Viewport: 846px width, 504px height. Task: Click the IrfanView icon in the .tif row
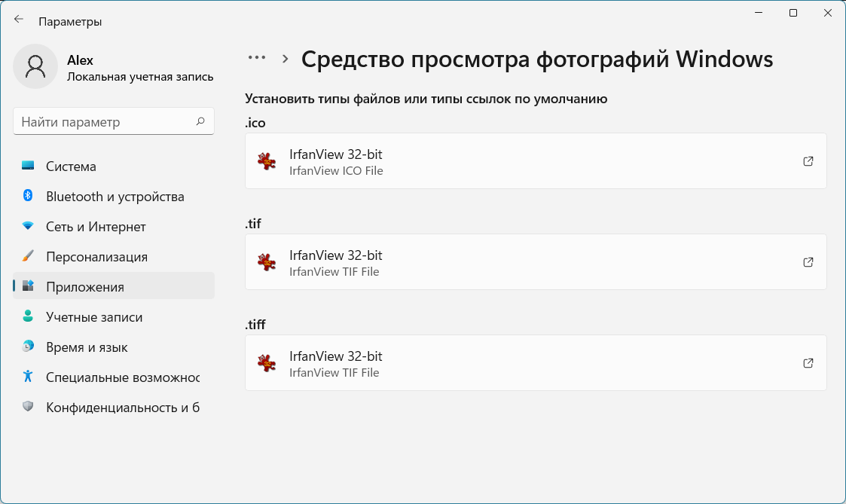(x=267, y=262)
